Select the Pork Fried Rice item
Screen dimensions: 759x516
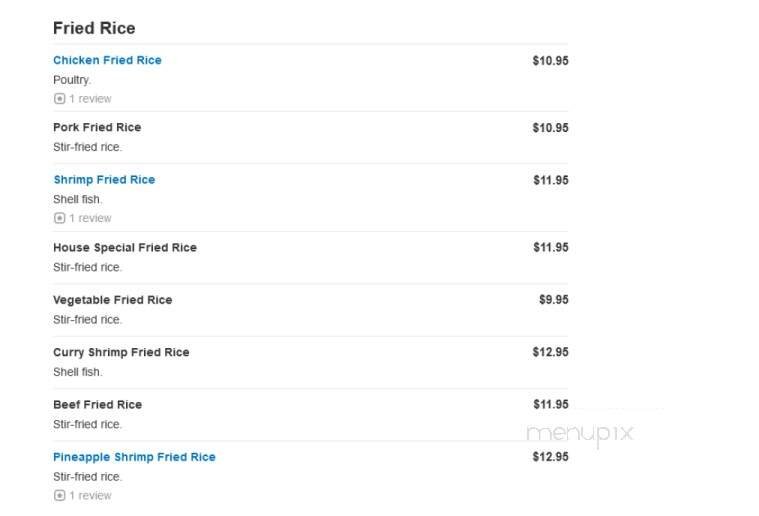[97, 128]
